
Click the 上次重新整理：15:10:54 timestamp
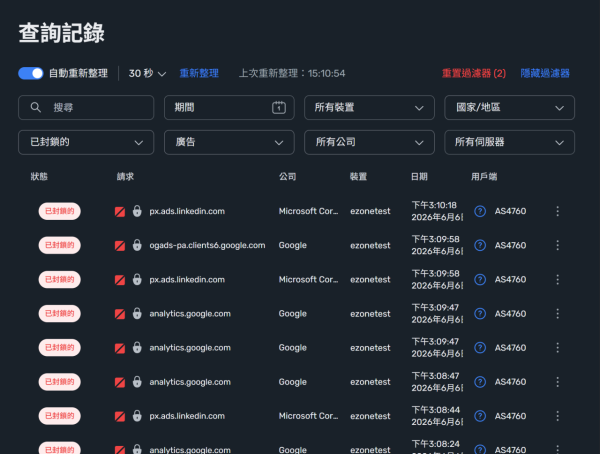[x=292, y=73]
